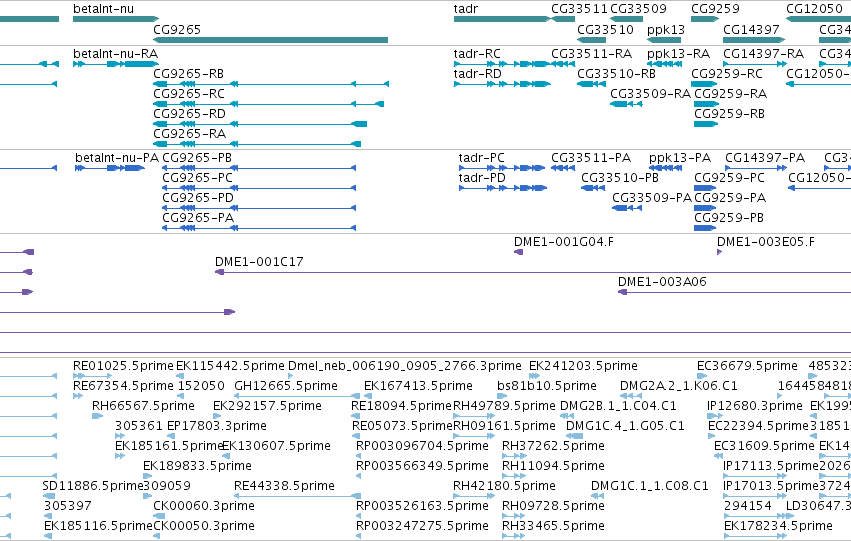The width and height of the screenshot is (851, 541).
Task: Click feature DMG2A.2_1.K06.C1
Action: tap(631, 396)
